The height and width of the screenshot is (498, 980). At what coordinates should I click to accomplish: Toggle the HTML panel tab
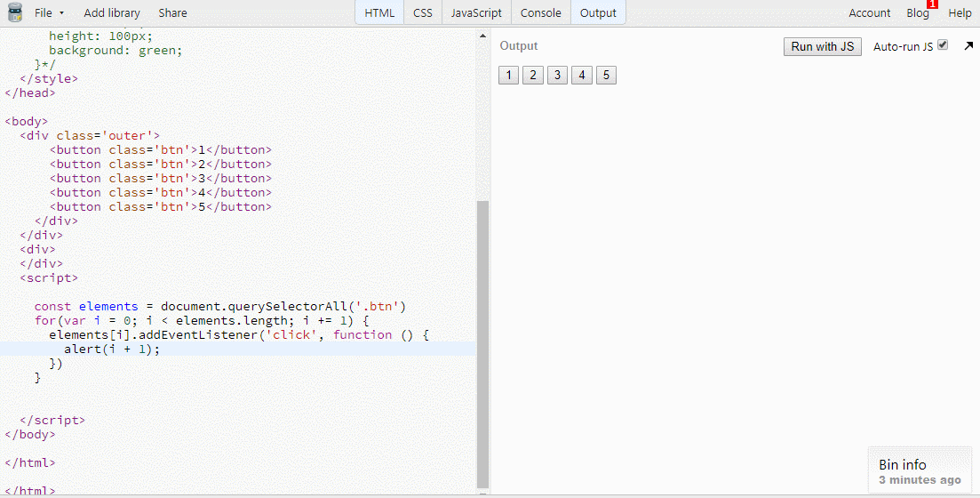click(x=379, y=12)
